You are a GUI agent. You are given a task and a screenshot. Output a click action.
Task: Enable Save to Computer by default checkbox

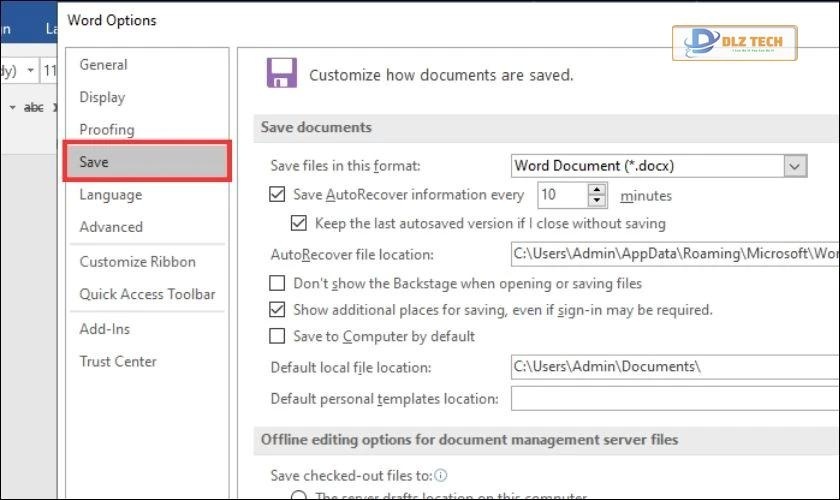coord(277,336)
